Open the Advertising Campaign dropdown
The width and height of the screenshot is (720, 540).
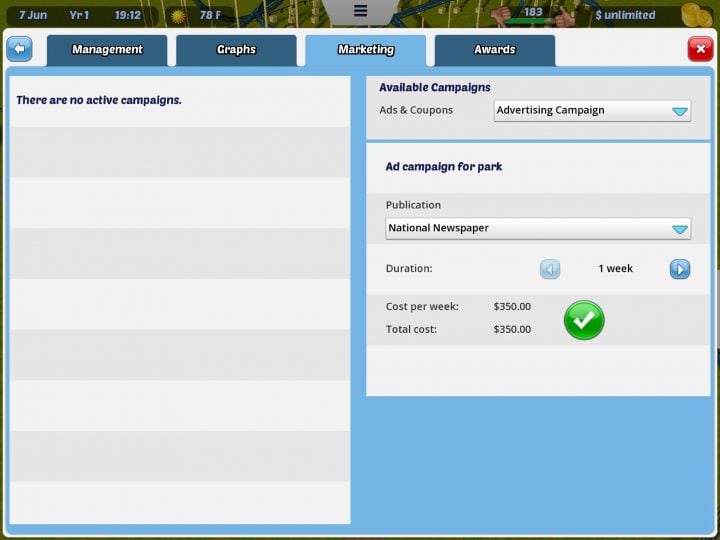592,111
